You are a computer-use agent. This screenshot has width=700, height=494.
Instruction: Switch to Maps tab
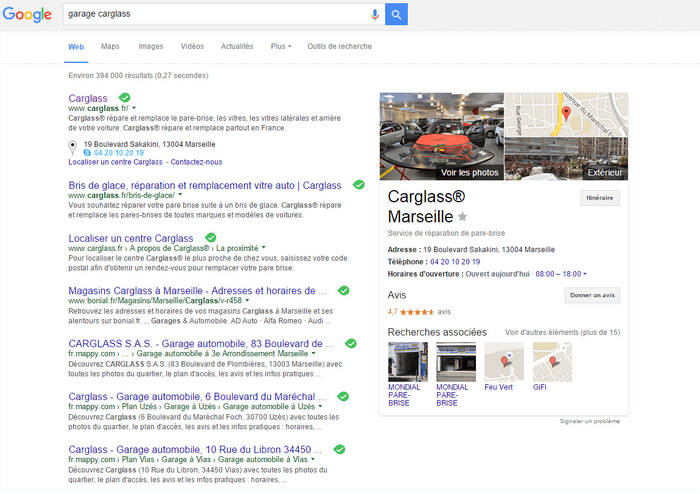coord(110,46)
